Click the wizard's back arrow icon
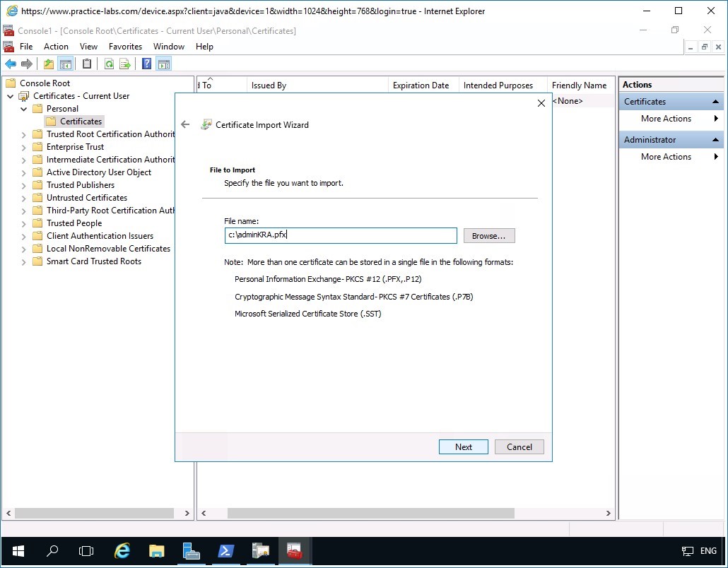 click(185, 124)
